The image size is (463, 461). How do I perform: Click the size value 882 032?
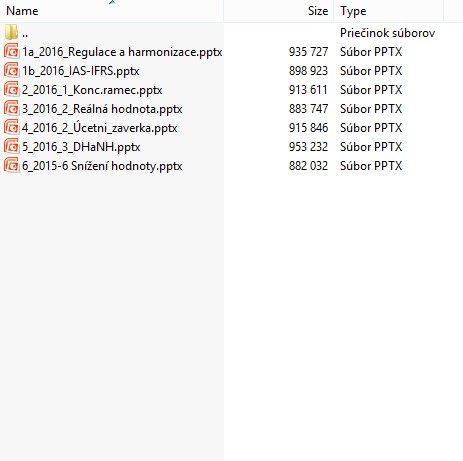click(308, 166)
